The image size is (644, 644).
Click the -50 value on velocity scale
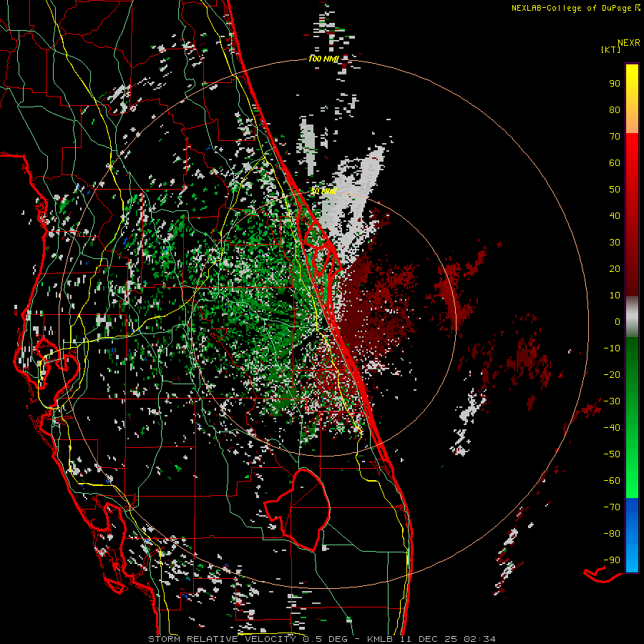(x=612, y=454)
